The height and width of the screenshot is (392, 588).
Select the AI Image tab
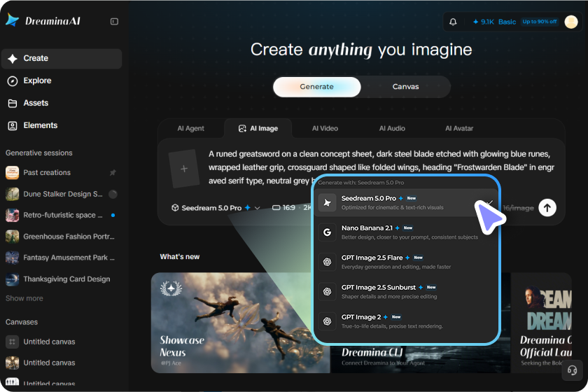(258, 128)
